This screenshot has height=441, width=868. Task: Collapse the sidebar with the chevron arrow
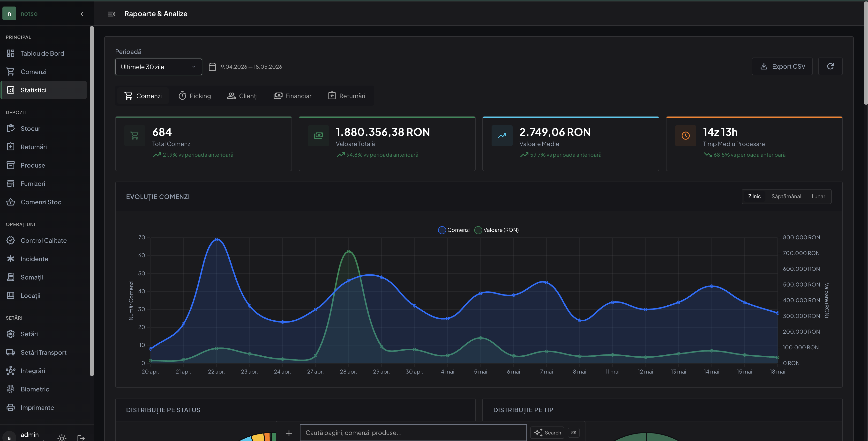pos(82,14)
